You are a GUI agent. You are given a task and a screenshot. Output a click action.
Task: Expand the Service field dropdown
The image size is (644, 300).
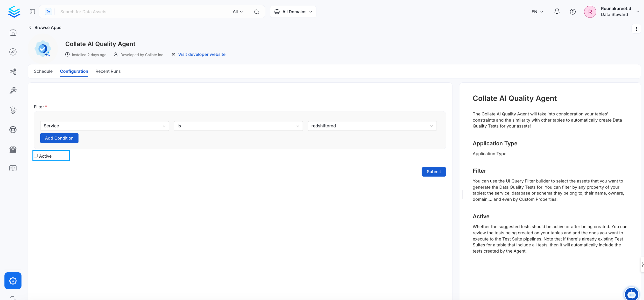point(104,126)
